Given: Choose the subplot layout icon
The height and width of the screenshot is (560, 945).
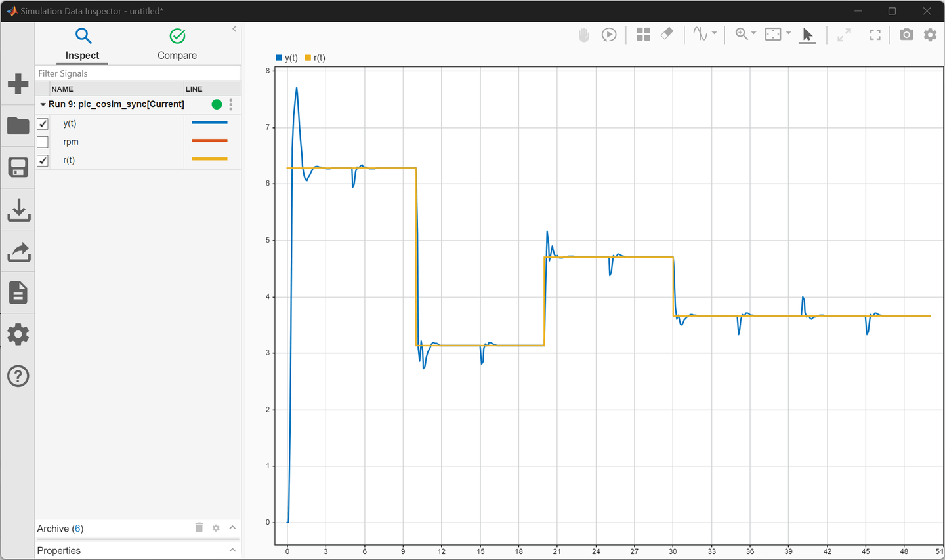Looking at the screenshot, I should (x=643, y=35).
